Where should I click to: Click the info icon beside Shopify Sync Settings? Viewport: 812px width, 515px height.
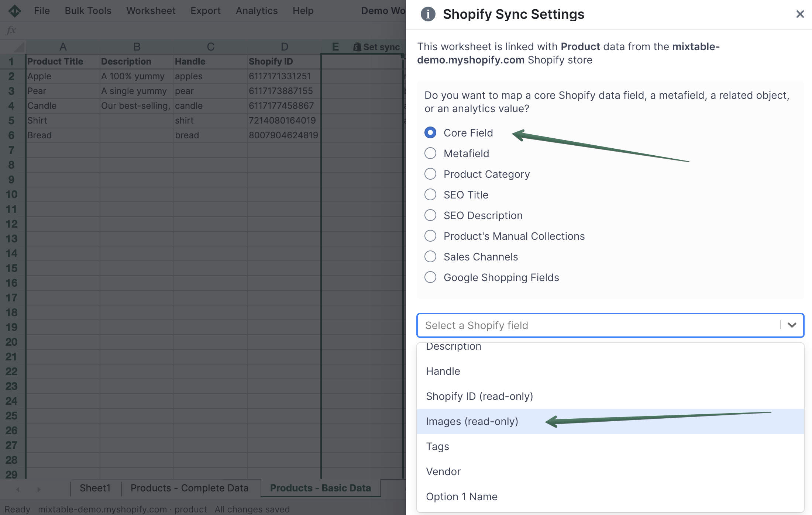pyautogui.click(x=428, y=14)
